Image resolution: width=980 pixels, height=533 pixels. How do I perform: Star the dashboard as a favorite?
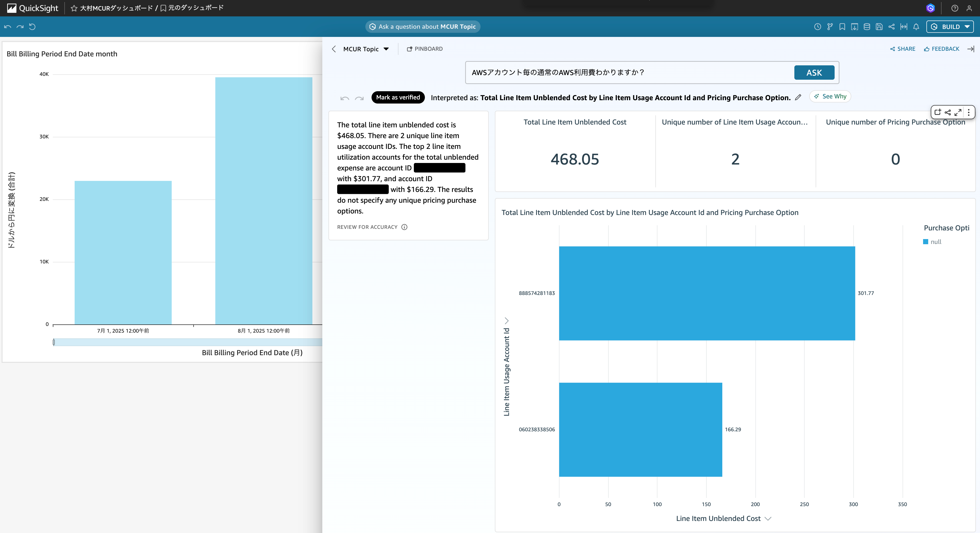(x=74, y=8)
